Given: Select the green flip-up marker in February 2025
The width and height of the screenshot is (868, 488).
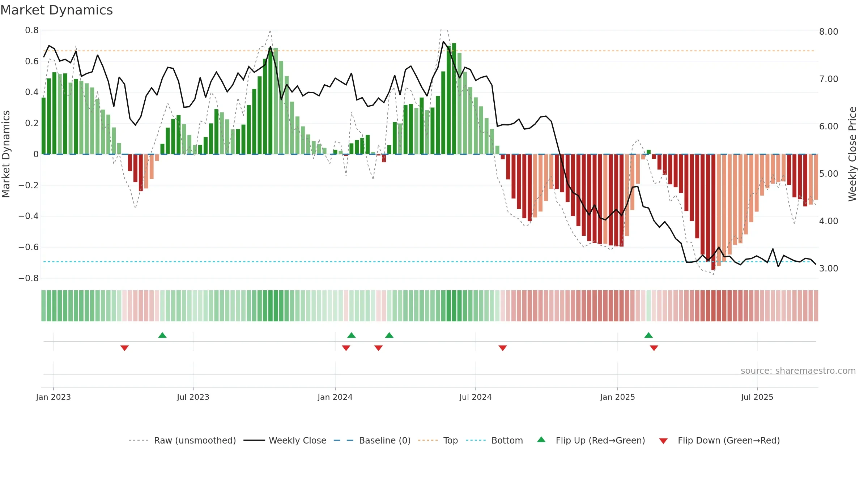Looking at the screenshot, I should 648,335.
